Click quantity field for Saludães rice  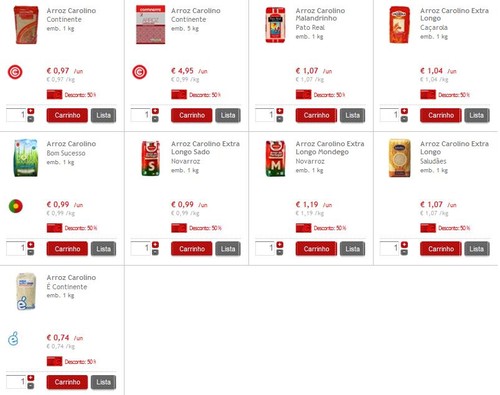point(389,248)
